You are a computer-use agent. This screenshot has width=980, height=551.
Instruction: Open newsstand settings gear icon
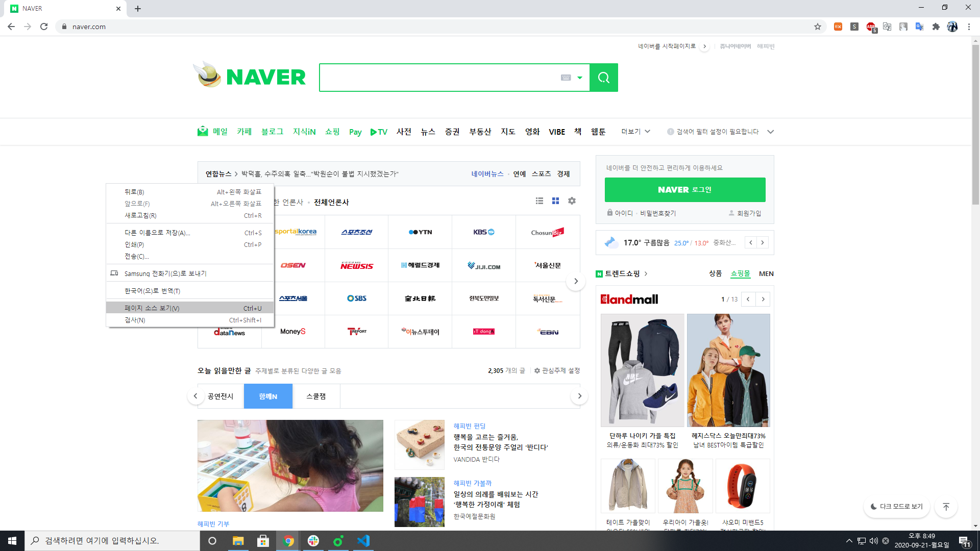point(572,201)
